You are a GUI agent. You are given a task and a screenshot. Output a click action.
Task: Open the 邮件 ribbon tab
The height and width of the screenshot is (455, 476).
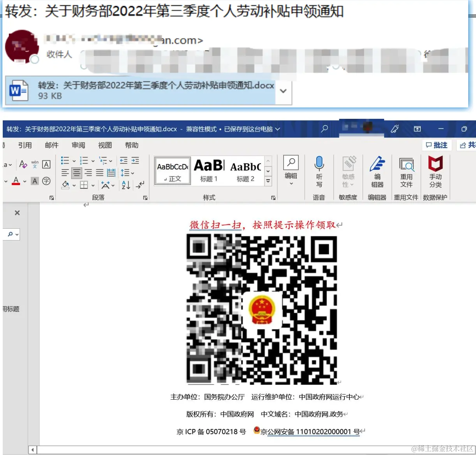coord(51,145)
